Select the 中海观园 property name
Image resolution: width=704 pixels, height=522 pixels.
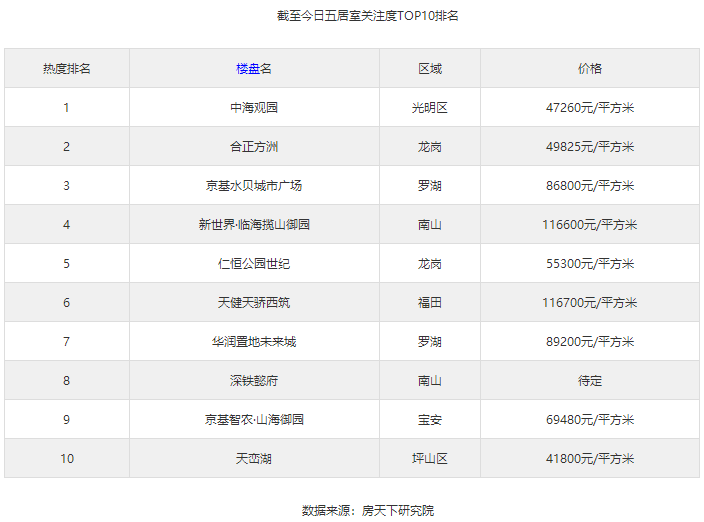click(x=254, y=107)
